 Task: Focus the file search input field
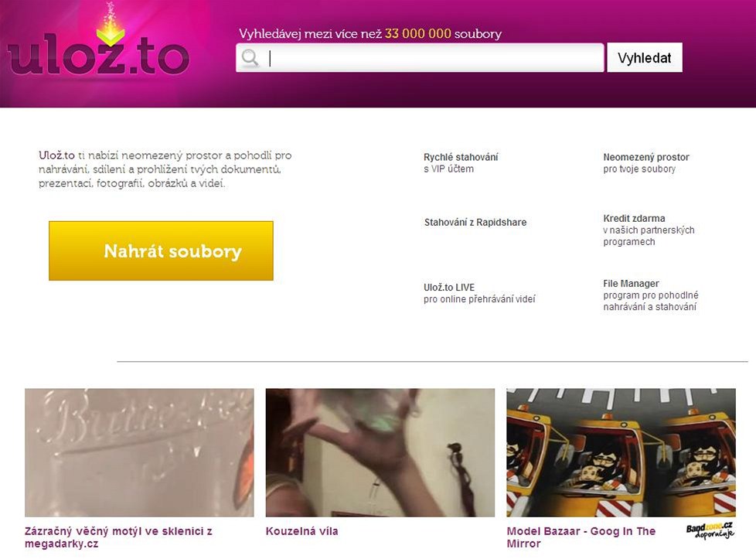[x=420, y=58]
